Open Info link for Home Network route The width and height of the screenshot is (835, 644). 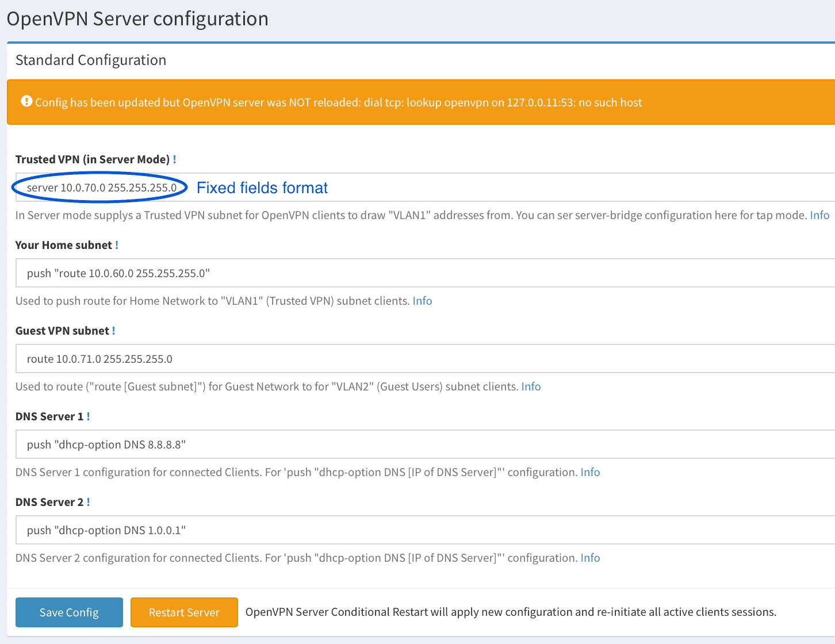click(422, 301)
